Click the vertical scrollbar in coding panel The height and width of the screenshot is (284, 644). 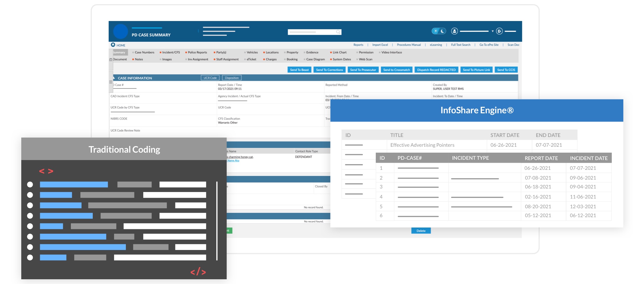pos(217,221)
